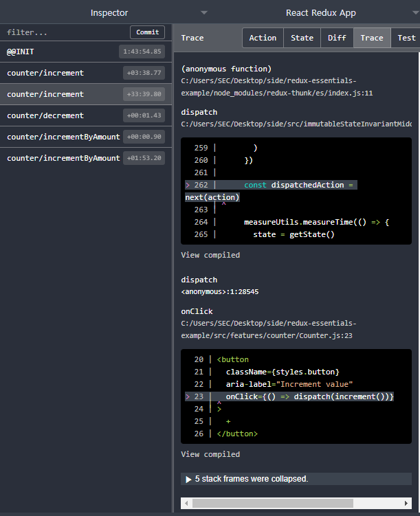Open the immutableStateInvariantMiddleware file path
The height and width of the screenshot is (516, 420).
point(296,124)
